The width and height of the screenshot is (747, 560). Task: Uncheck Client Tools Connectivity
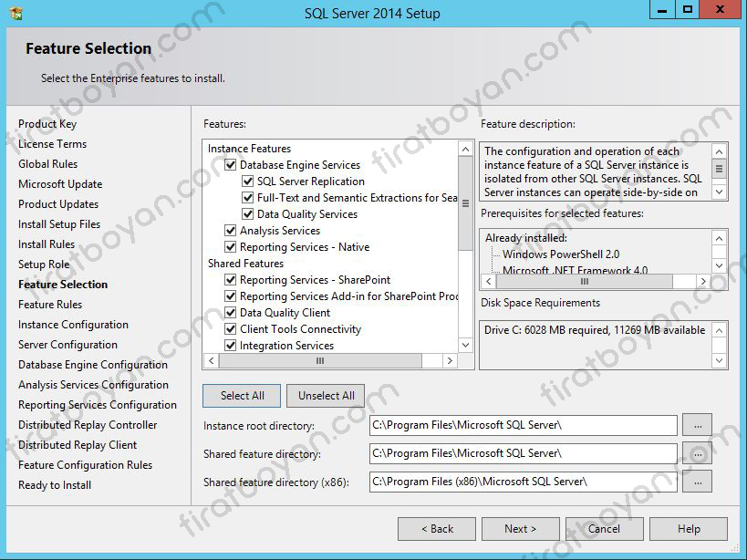[231, 329]
